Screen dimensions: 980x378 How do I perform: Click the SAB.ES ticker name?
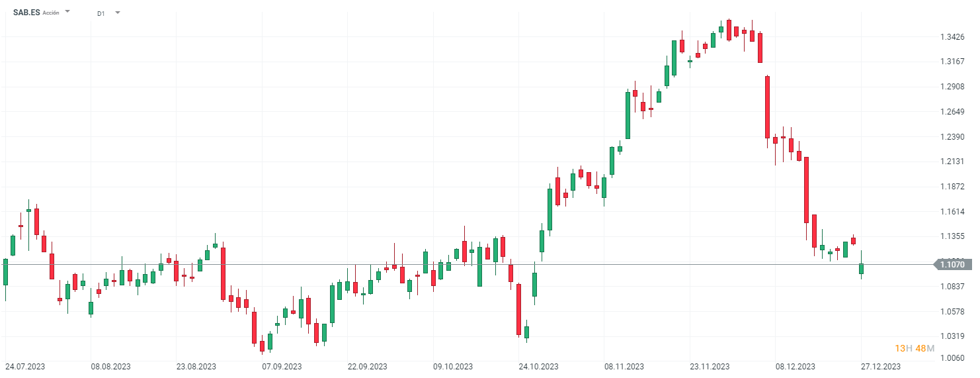26,12
